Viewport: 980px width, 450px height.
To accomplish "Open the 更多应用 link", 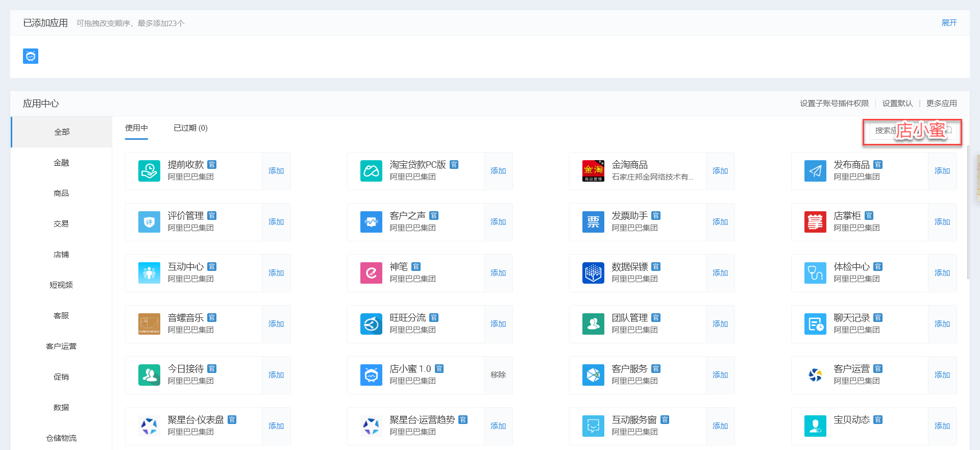I will (x=942, y=104).
